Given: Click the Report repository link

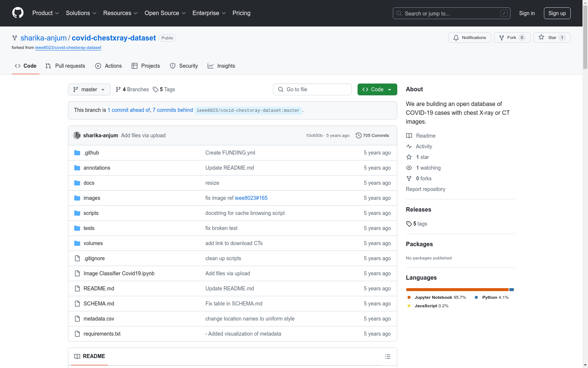Looking at the screenshot, I should click(x=426, y=189).
